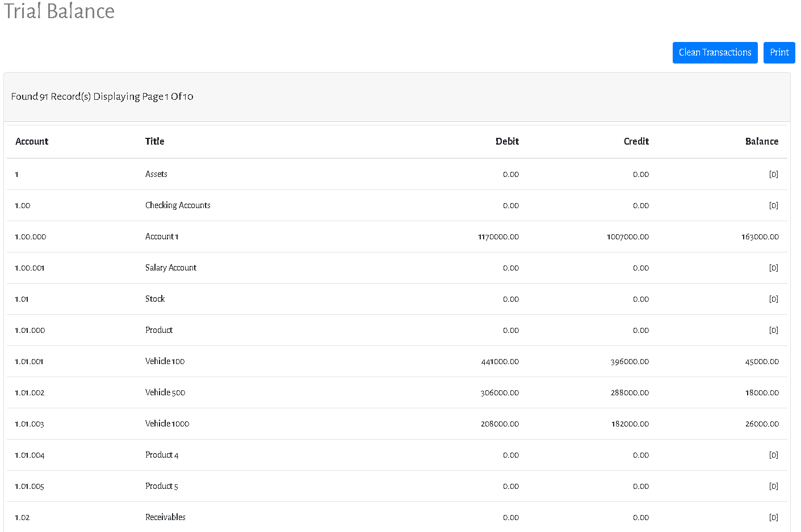
Task: Click the Assets title cell
Action: click(x=156, y=174)
